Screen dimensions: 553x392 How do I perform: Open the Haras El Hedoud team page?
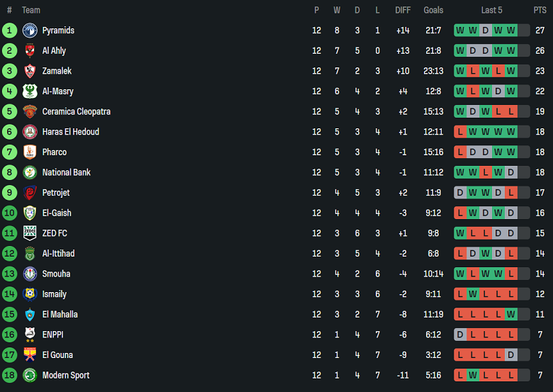point(70,132)
